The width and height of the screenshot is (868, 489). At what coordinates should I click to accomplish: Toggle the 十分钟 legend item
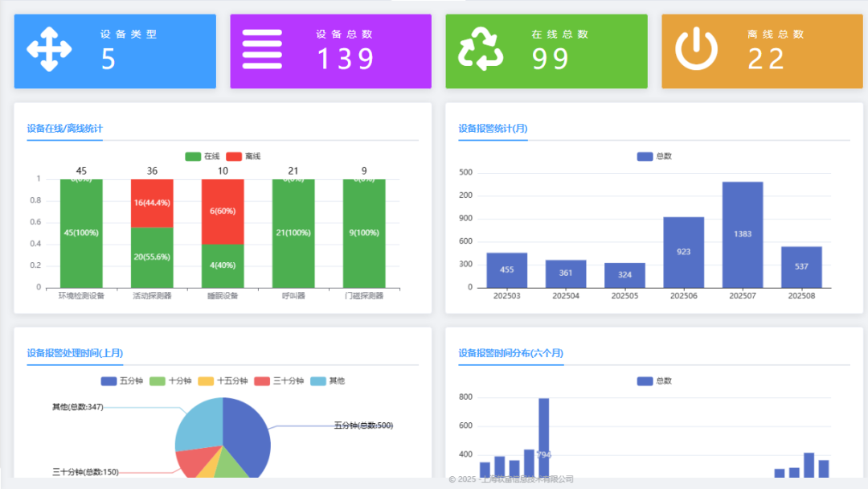click(x=170, y=381)
